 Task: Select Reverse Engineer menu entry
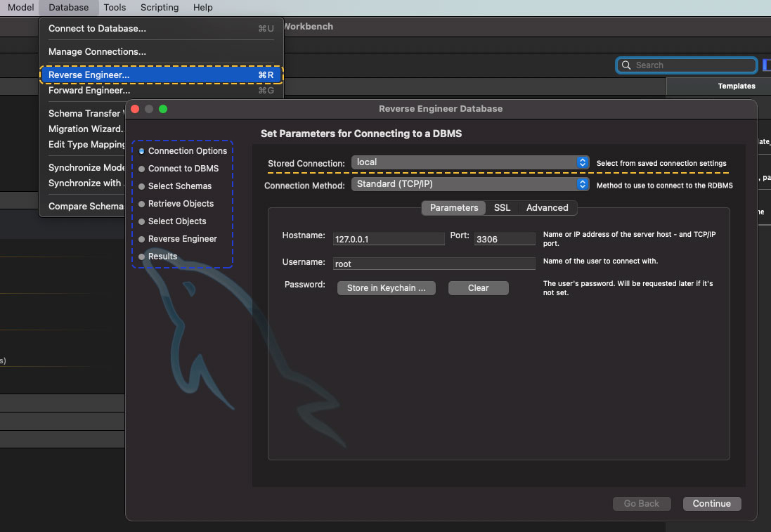pyautogui.click(x=161, y=74)
